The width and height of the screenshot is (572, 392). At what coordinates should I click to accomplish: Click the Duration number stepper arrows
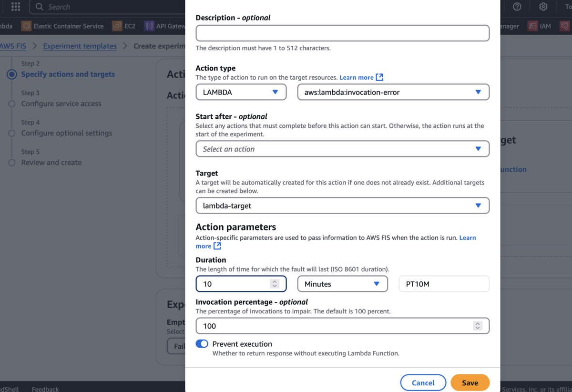[275, 284]
